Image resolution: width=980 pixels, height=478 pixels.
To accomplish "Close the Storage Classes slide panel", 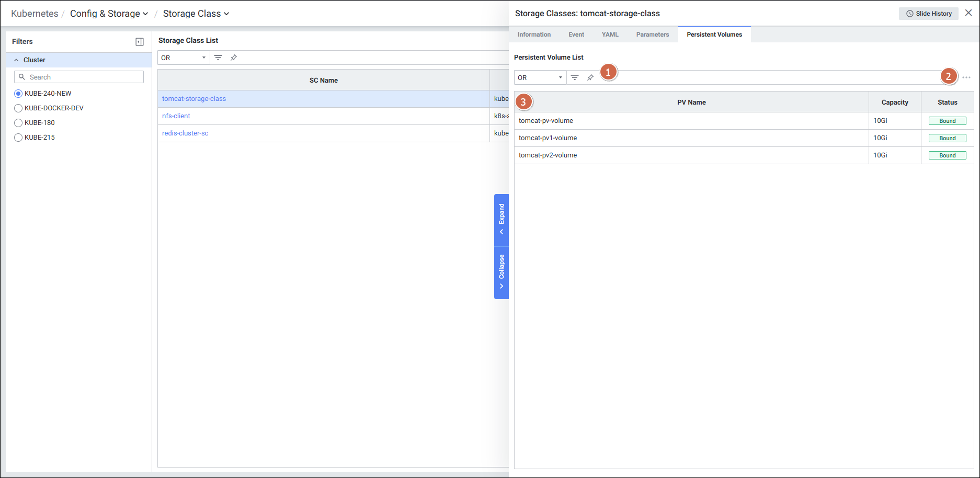I will point(968,13).
